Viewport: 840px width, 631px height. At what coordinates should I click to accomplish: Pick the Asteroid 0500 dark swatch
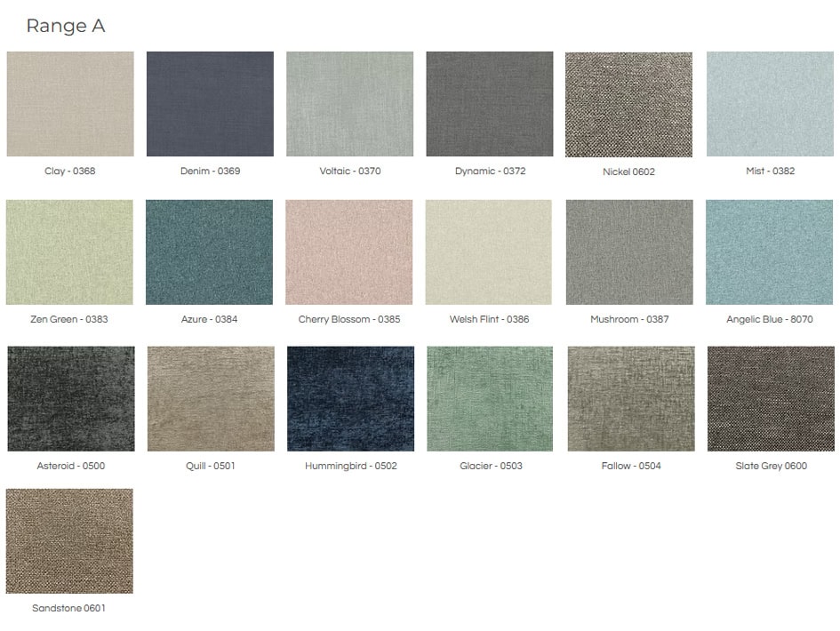71,398
